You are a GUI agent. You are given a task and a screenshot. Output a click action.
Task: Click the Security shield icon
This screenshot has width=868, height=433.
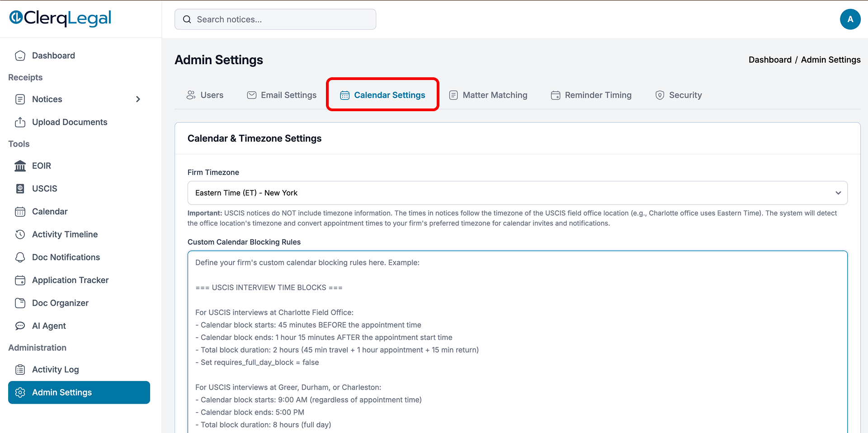tap(660, 95)
